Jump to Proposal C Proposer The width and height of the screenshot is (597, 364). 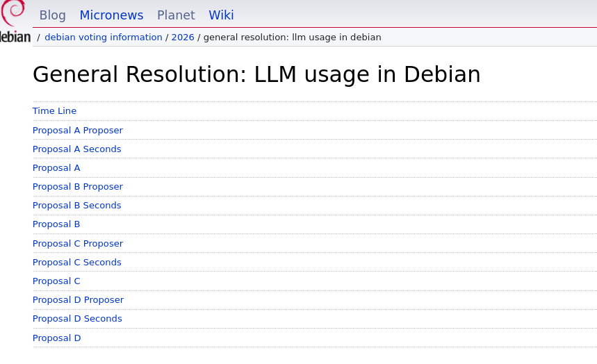pyautogui.click(x=78, y=243)
